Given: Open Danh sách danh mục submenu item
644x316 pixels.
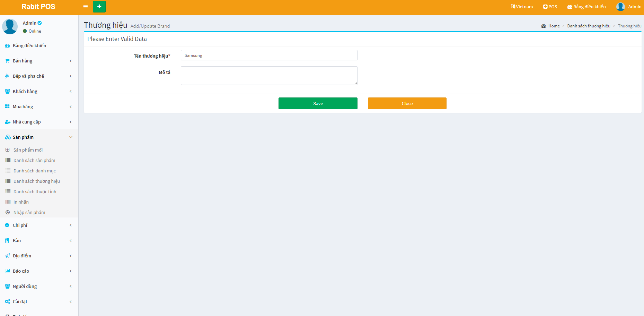Looking at the screenshot, I should click(35, 171).
